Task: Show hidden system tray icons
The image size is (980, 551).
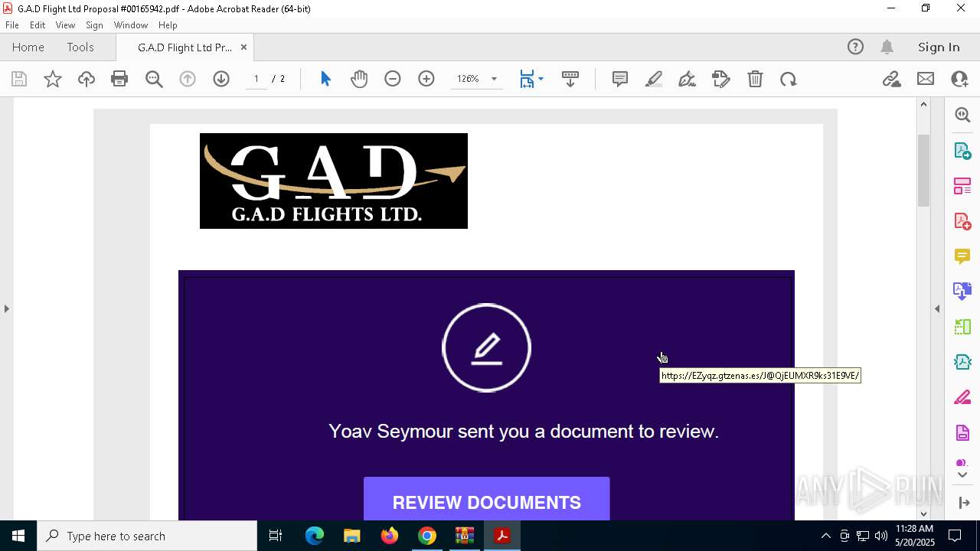Action: (825, 536)
